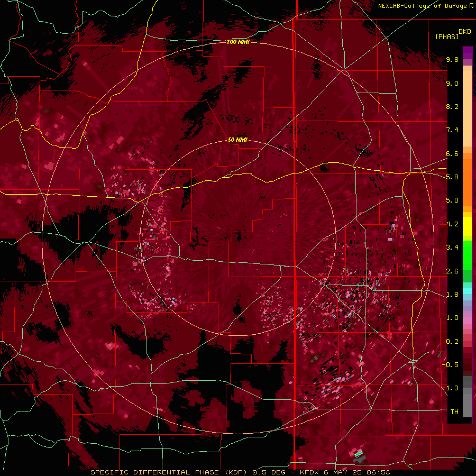Click the yellow segment of the color bar
Viewport: 476px width, 476px height.
pyautogui.click(x=467, y=226)
